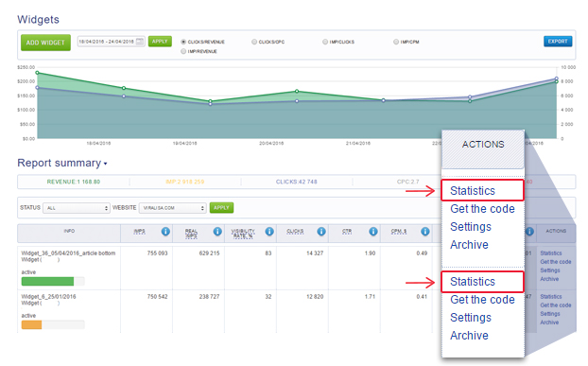Click the Widgets page heading

38,20
